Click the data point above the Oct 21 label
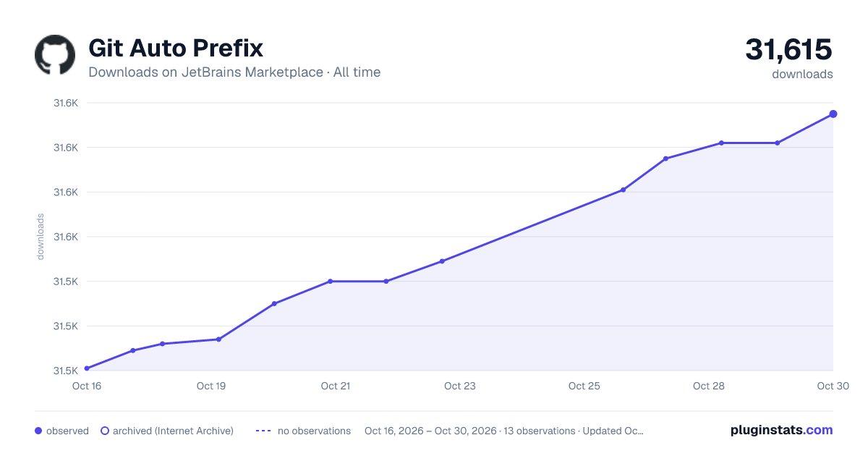The image size is (868, 456). pyautogui.click(x=330, y=281)
